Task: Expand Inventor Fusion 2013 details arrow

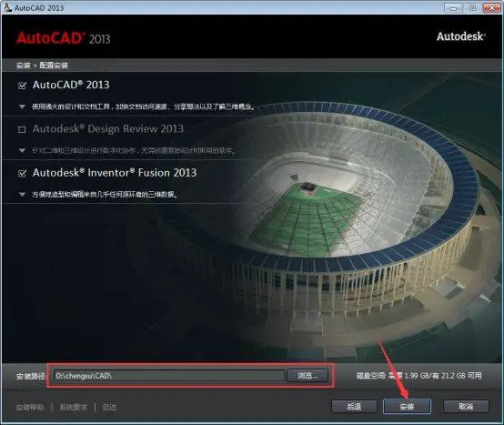Action: tap(22, 194)
